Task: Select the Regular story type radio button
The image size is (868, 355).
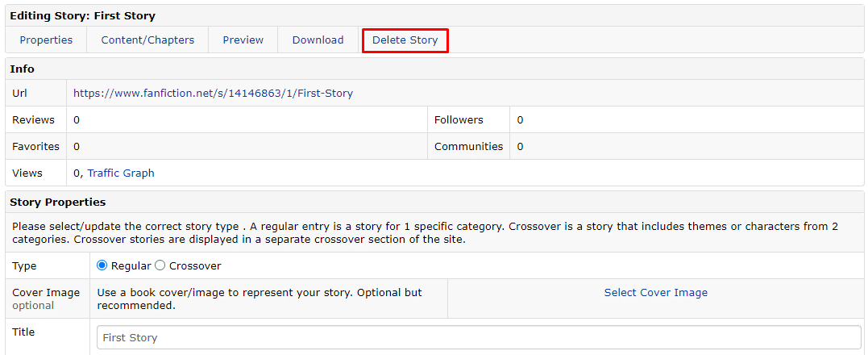Action: 102,265
